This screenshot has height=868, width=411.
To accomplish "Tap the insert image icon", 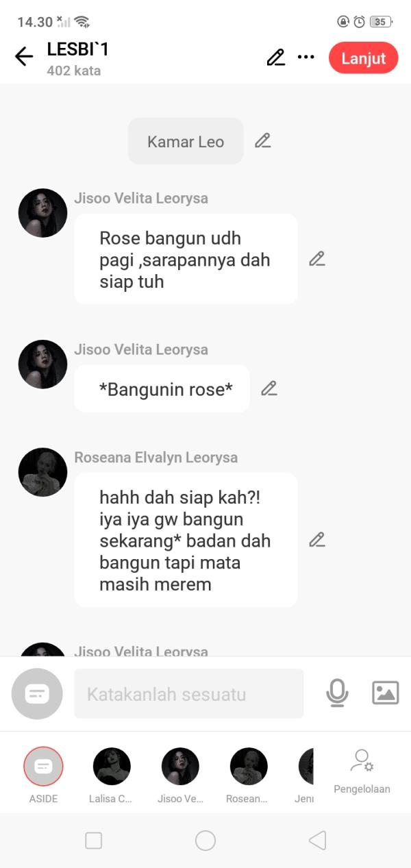I will coord(386,693).
